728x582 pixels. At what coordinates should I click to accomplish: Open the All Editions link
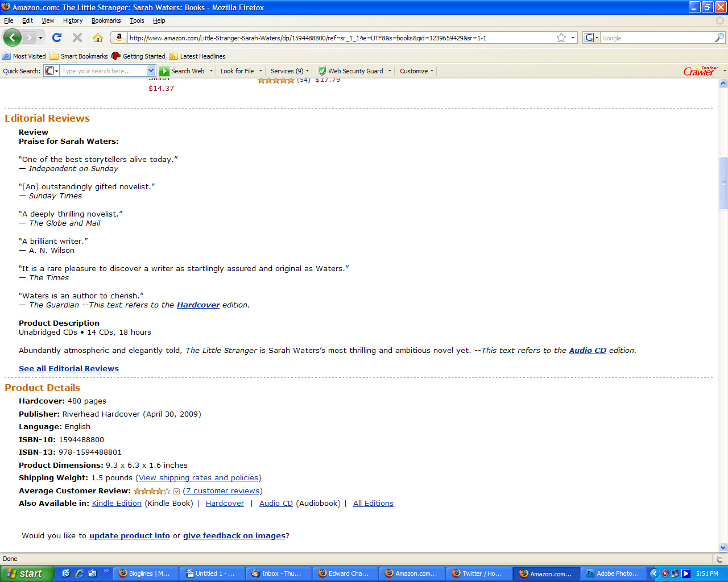click(373, 504)
